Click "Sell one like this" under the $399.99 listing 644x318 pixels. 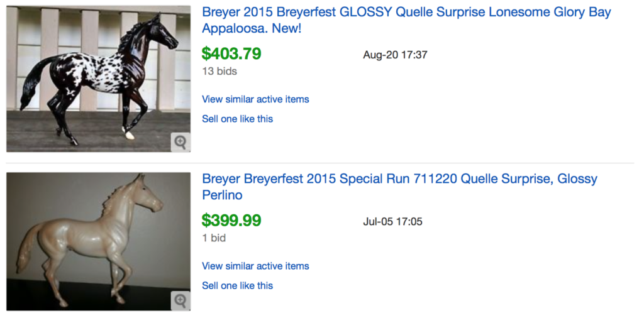(237, 285)
